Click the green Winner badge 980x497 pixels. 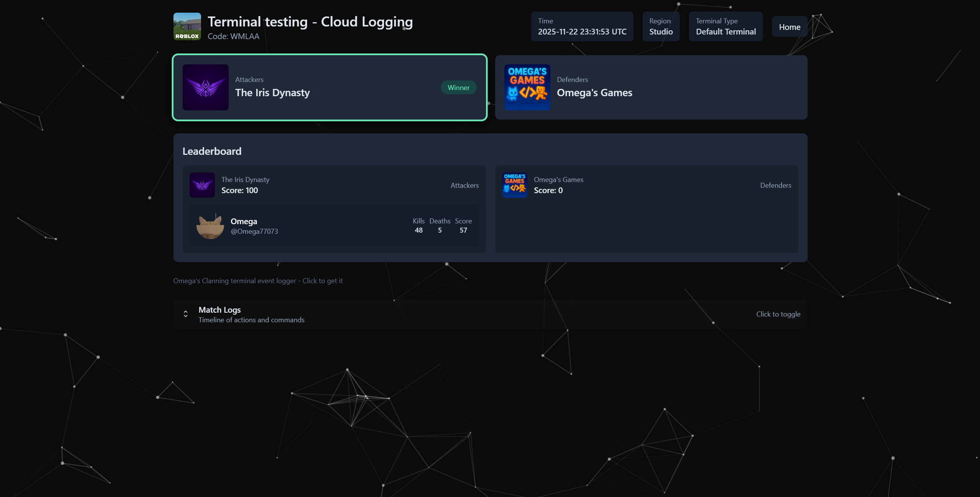tap(458, 88)
